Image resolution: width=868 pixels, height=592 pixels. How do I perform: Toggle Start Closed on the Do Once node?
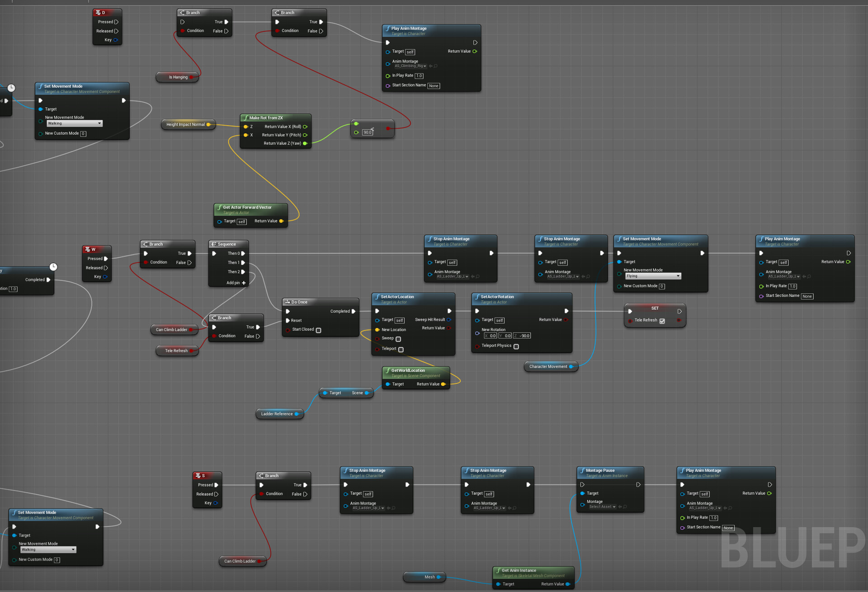[319, 330]
